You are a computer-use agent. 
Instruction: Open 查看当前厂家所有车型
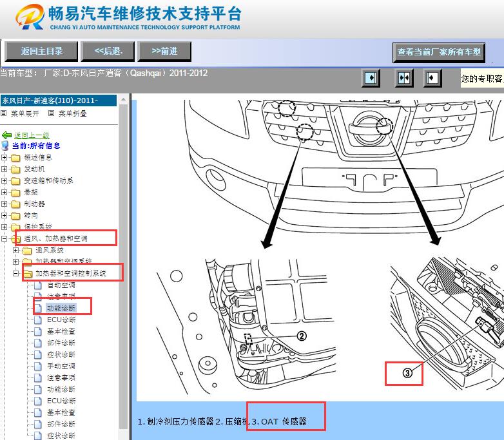click(439, 52)
